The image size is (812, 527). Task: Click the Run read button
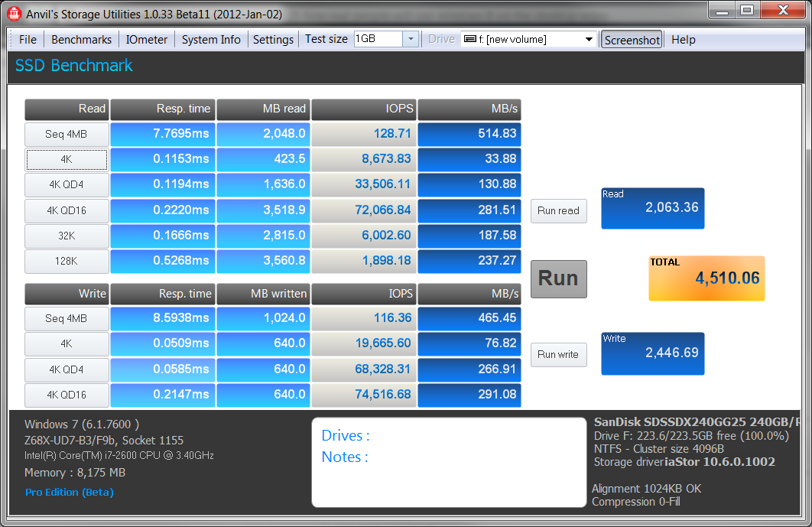click(x=558, y=211)
